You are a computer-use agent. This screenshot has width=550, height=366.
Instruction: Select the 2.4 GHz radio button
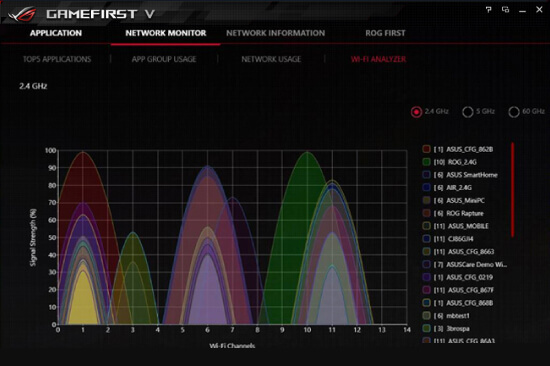pos(416,112)
